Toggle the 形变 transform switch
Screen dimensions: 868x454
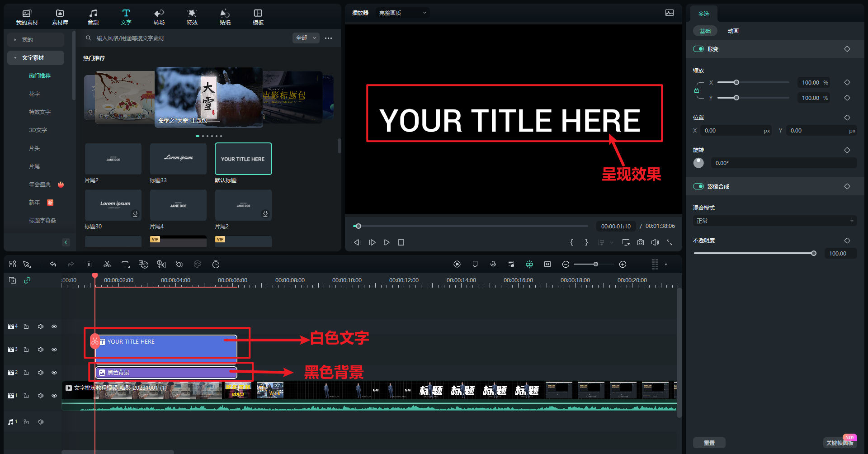(x=698, y=49)
